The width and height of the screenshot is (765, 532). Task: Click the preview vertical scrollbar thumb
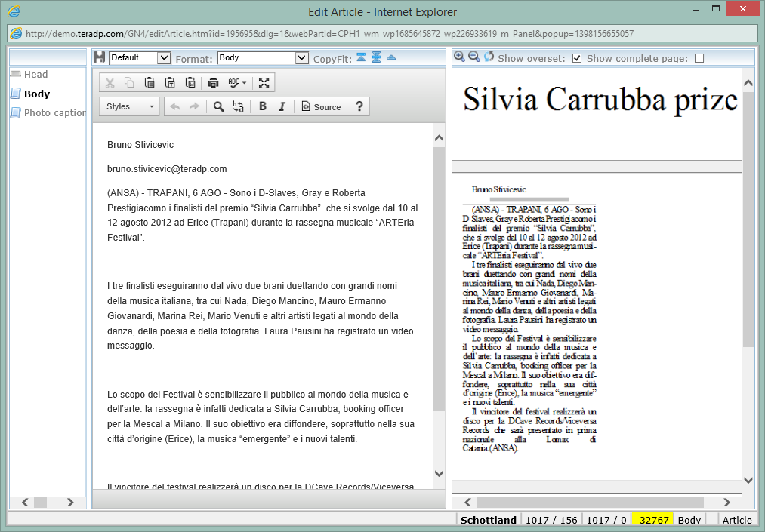pyautogui.click(x=748, y=219)
